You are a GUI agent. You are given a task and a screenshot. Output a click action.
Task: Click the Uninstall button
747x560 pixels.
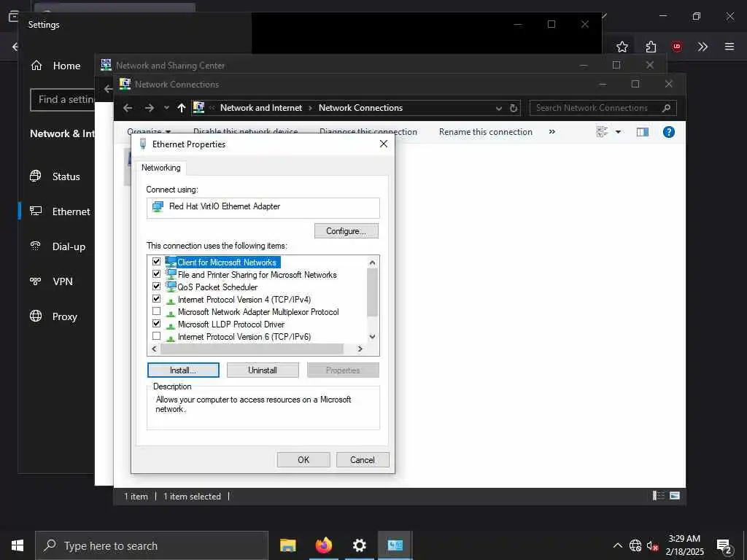point(263,370)
